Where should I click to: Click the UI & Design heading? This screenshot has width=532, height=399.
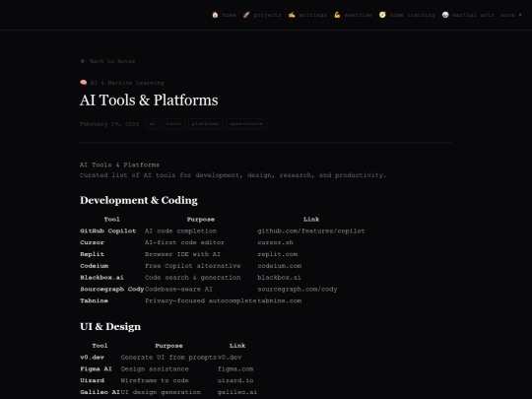110,326
